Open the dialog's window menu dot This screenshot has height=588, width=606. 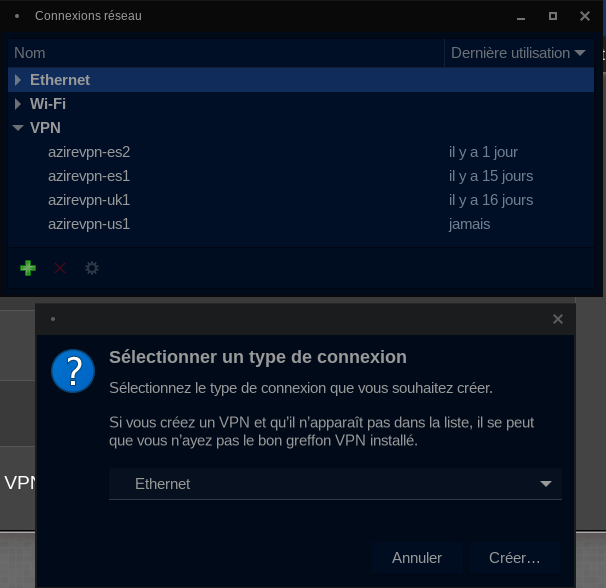click(x=53, y=319)
